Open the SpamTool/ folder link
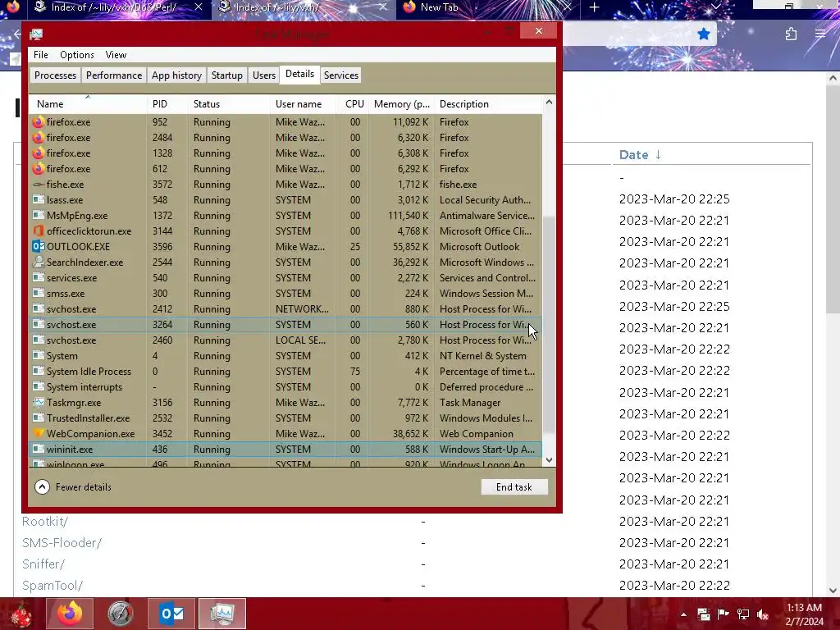This screenshot has width=840, height=630. click(52, 586)
